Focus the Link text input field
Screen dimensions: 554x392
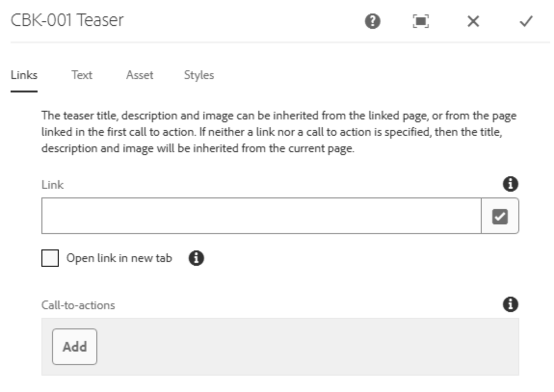pyautogui.click(x=261, y=216)
